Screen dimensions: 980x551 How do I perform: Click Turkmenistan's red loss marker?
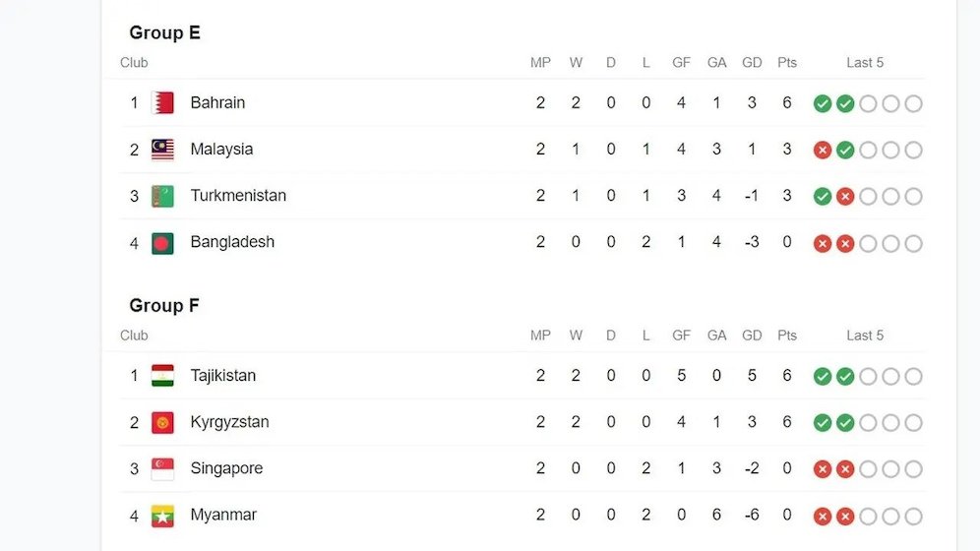845,196
